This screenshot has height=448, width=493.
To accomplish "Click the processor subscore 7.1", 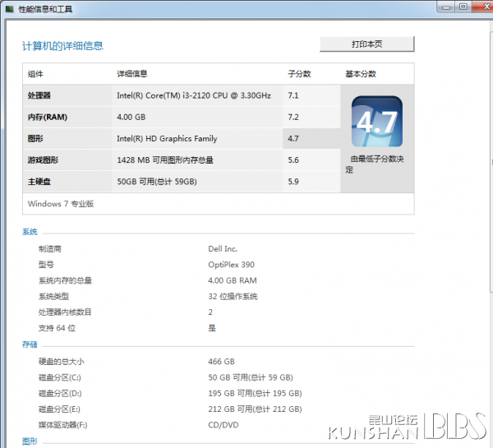I will point(293,95).
